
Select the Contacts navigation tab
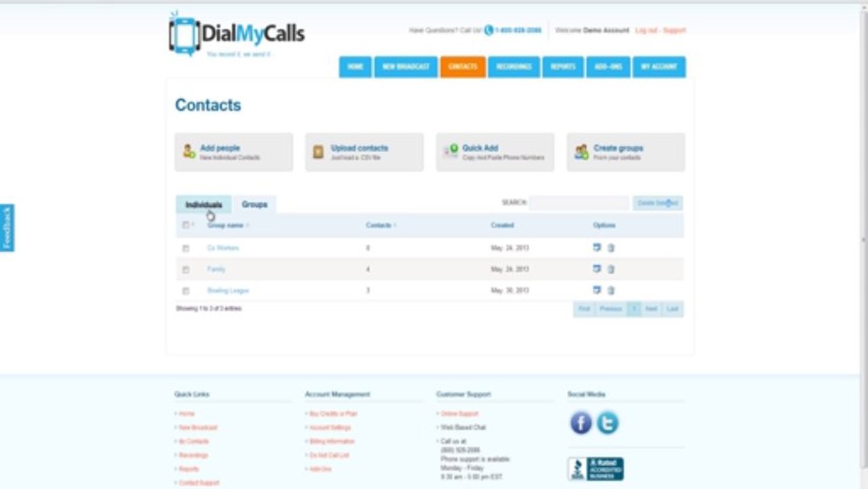point(463,67)
